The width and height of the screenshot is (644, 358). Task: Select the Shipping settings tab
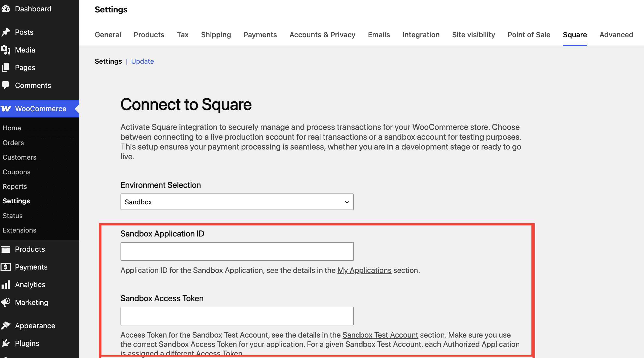(x=216, y=35)
